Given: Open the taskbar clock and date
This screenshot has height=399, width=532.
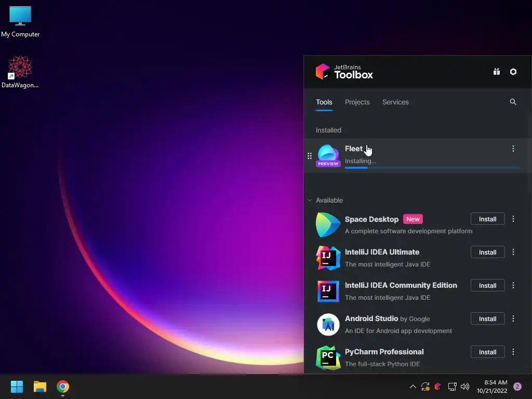Looking at the screenshot, I should pos(492,387).
